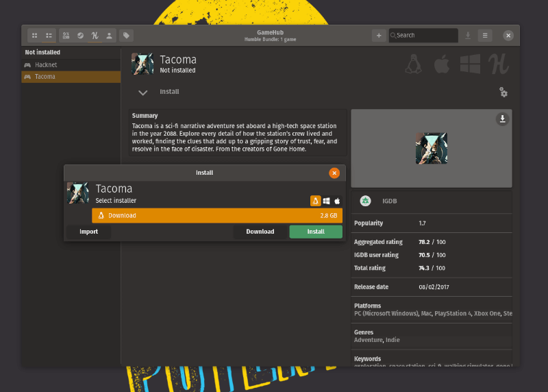
Task: Expand the chevron next to Install
Action: pyautogui.click(x=142, y=93)
